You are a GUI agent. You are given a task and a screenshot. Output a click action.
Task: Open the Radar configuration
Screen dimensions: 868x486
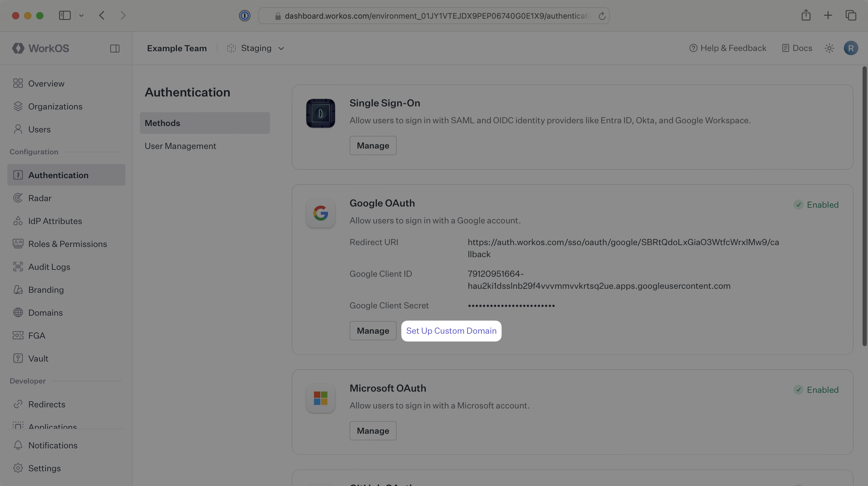(x=40, y=198)
